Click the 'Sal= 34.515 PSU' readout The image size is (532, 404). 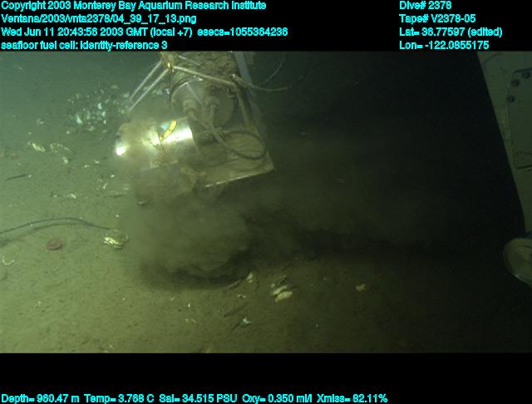pos(198,398)
